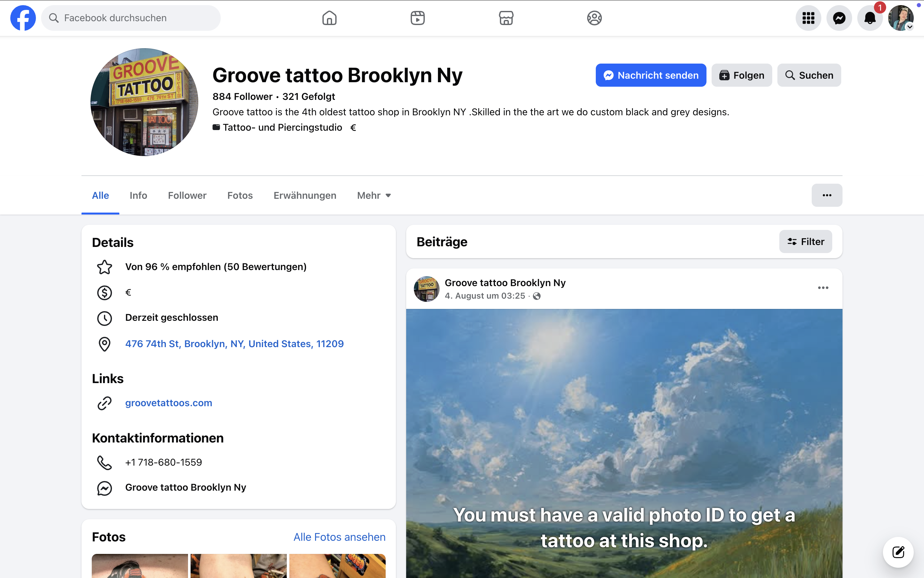Open the page options three-dot button
Image resolution: width=924 pixels, height=578 pixels.
click(827, 195)
